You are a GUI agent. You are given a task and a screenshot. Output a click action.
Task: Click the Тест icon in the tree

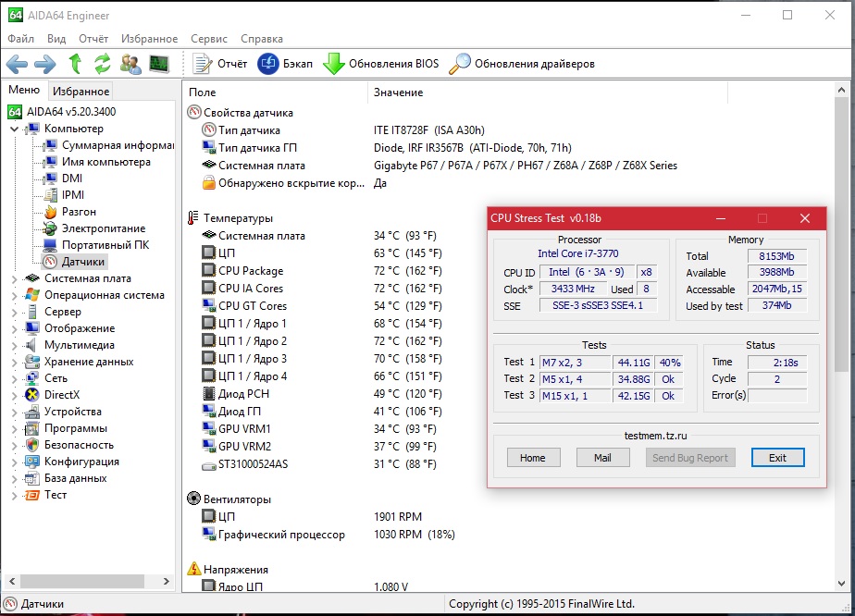pos(32,495)
